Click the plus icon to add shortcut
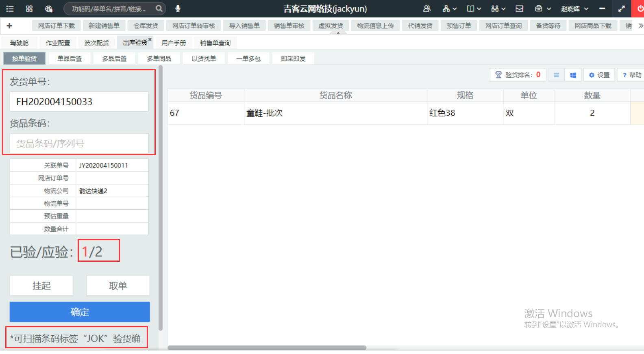 (x=9, y=26)
